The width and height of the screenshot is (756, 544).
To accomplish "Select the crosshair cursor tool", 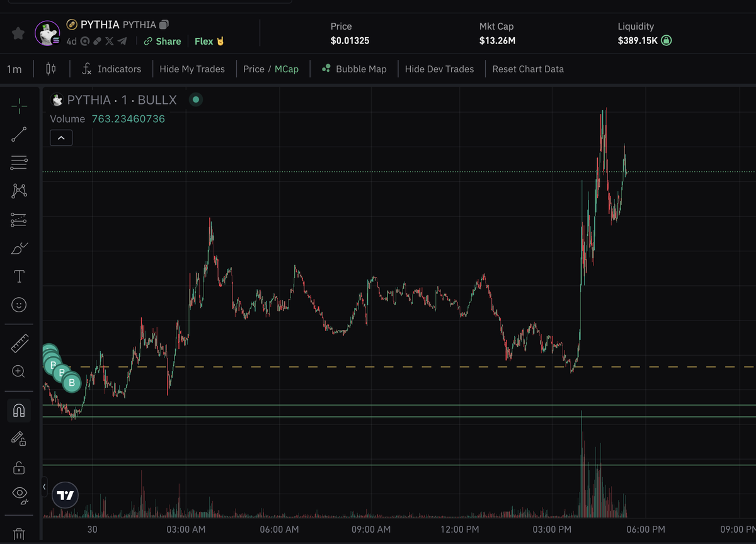I will (x=19, y=106).
